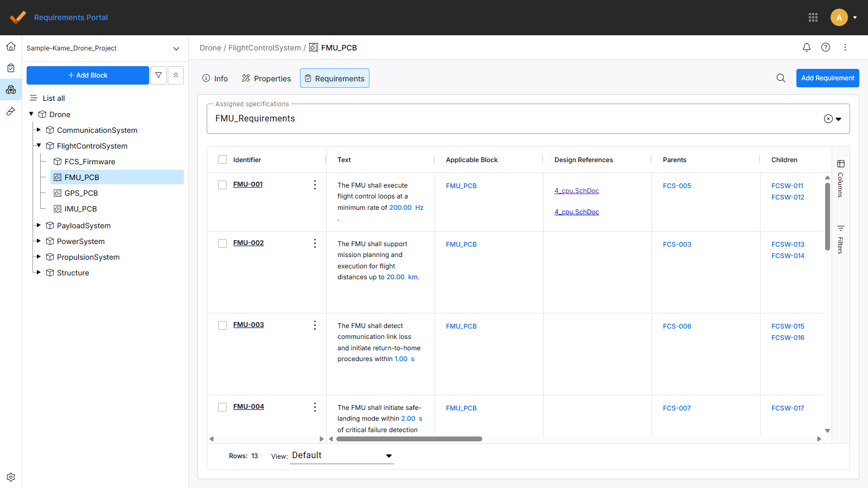The width and height of the screenshot is (868, 488).
Task: Open the project selector dropdown
Action: (176, 48)
